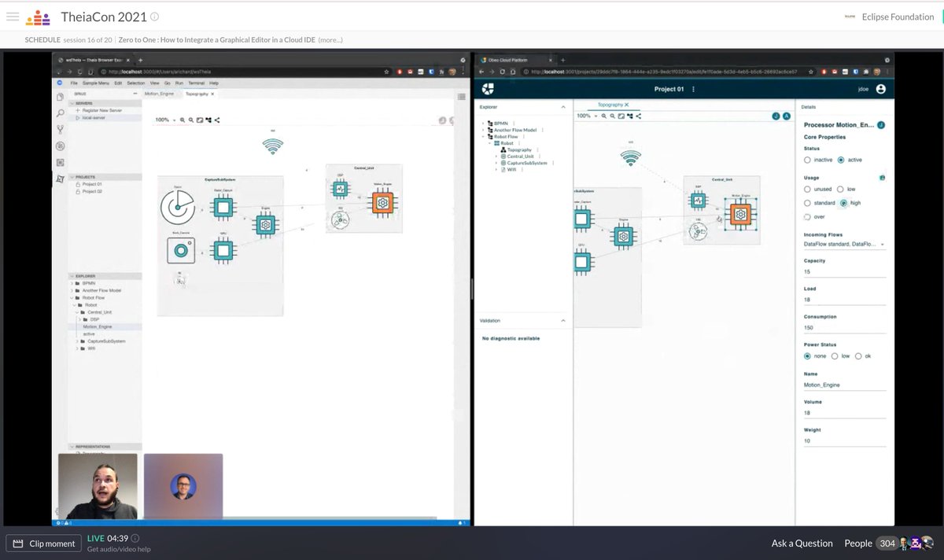944x560 pixels.
Task: Set Usage to standard
Action: point(807,203)
